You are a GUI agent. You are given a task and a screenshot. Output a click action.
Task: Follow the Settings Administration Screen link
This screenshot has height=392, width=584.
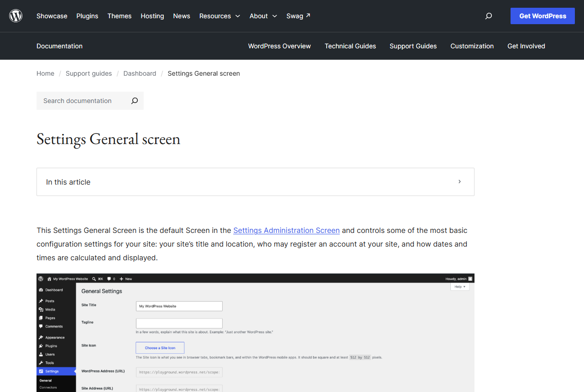[x=287, y=230]
